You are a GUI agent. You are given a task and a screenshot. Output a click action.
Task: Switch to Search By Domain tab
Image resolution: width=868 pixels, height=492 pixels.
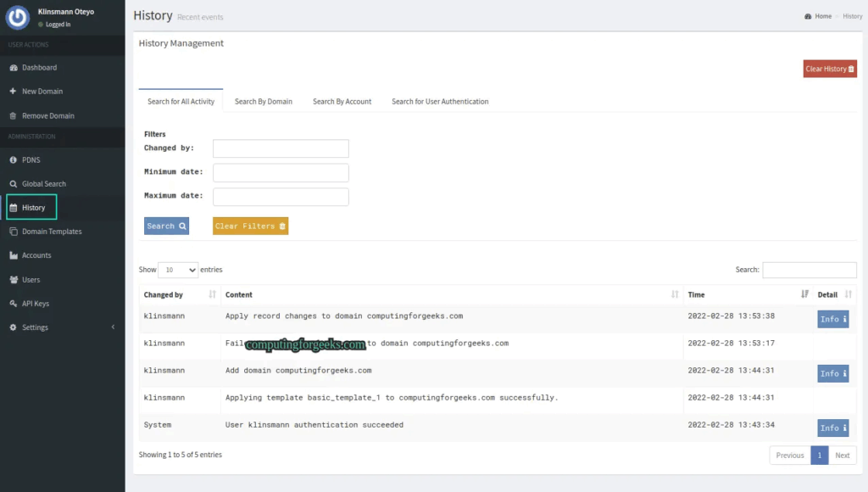coord(264,102)
